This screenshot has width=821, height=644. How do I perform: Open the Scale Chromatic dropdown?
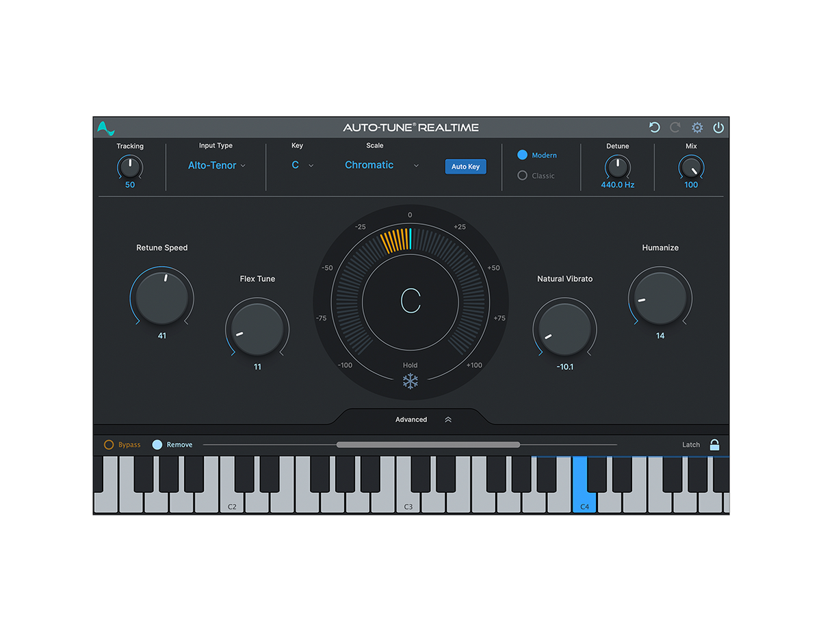tap(382, 165)
